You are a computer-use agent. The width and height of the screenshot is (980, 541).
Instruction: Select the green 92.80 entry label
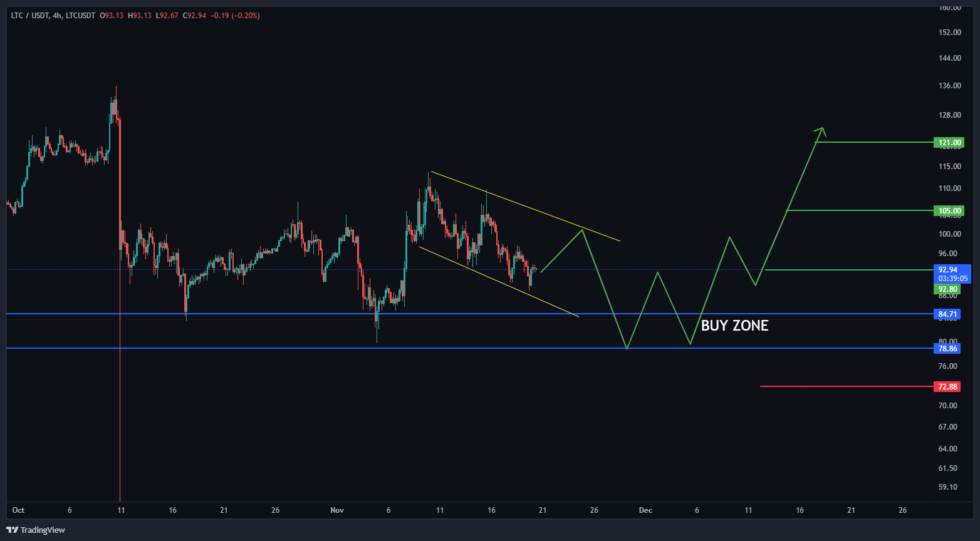coord(947,289)
